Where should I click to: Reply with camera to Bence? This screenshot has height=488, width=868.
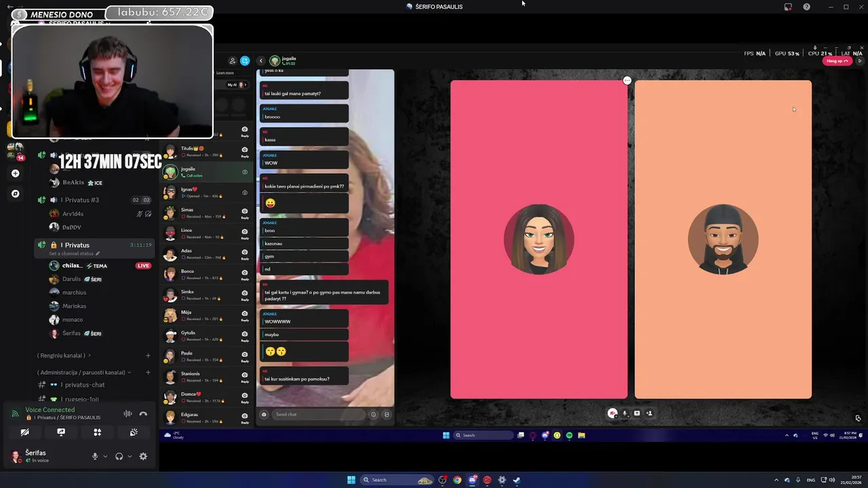tap(245, 274)
